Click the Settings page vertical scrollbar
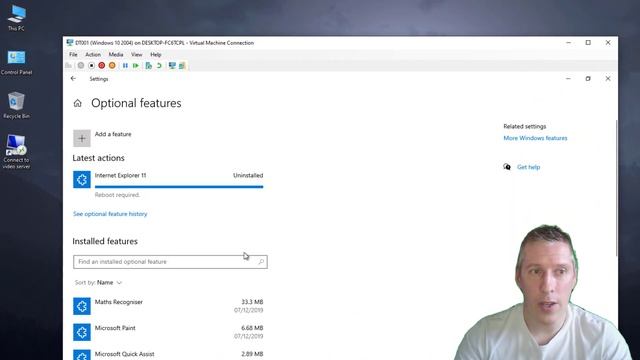The width and height of the screenshot is (640, 360). [616, 188]
